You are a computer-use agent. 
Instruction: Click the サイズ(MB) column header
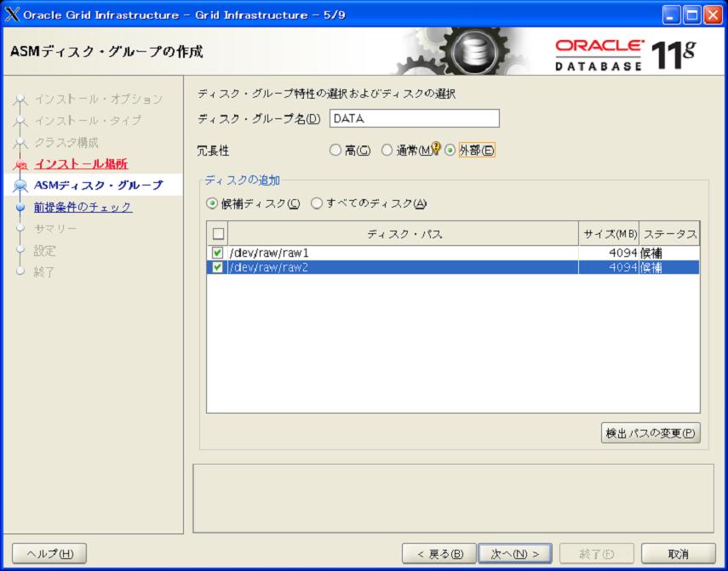click(x=609, y=233)
